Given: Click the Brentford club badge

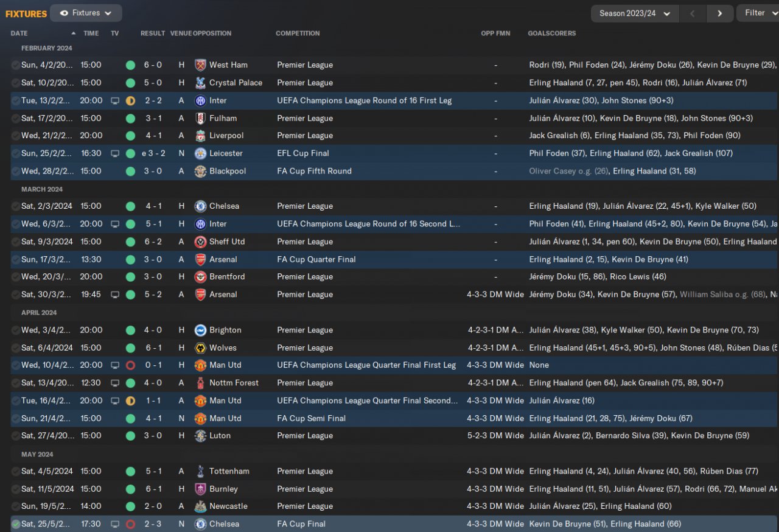Looking at the screenshot, I should tap(200, 277).
